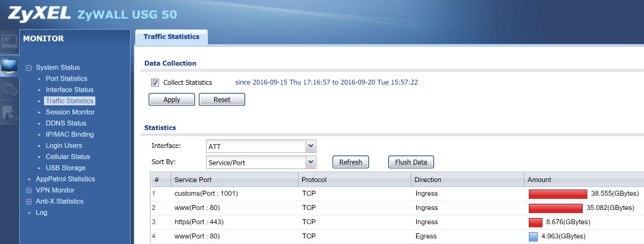Select the Monitor screen icon
The image size is (644, 244).
pyautogui.click(x=9, y=66)
